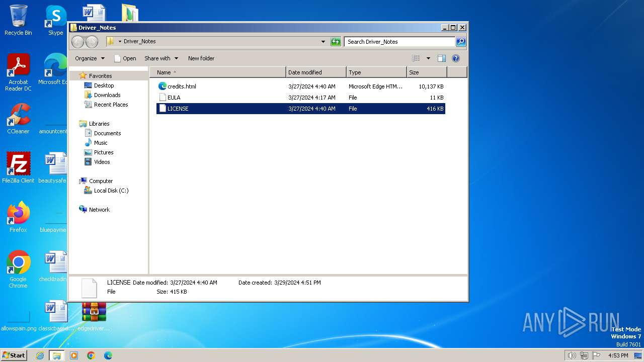Select Libraries in the navigation pane
Screen dimensions: 644x362
(99, 124)
